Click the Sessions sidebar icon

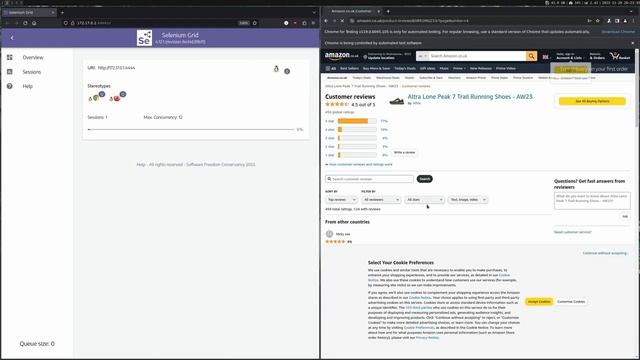pyautogui.click(x=10, y=72)
